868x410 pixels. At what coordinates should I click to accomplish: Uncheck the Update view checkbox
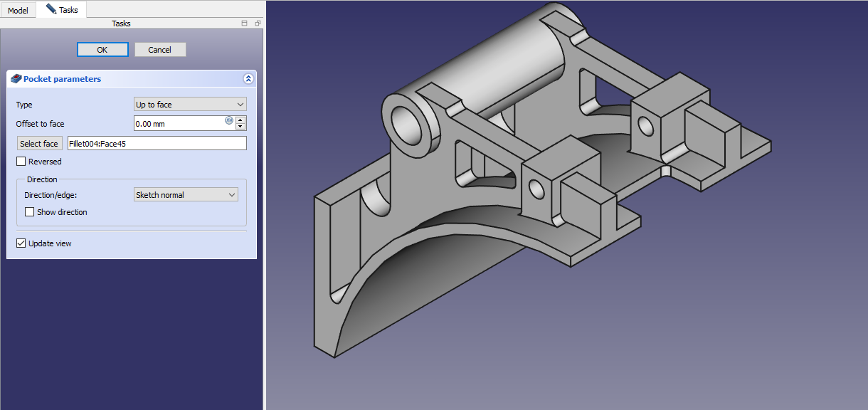pyautogui.click(x=21, y=243)
